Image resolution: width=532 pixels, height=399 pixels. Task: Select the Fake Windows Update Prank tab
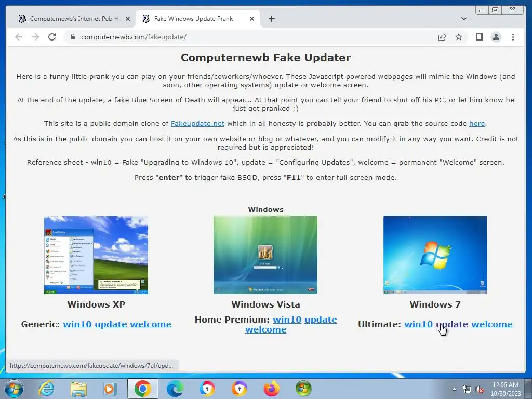point(198,19)
